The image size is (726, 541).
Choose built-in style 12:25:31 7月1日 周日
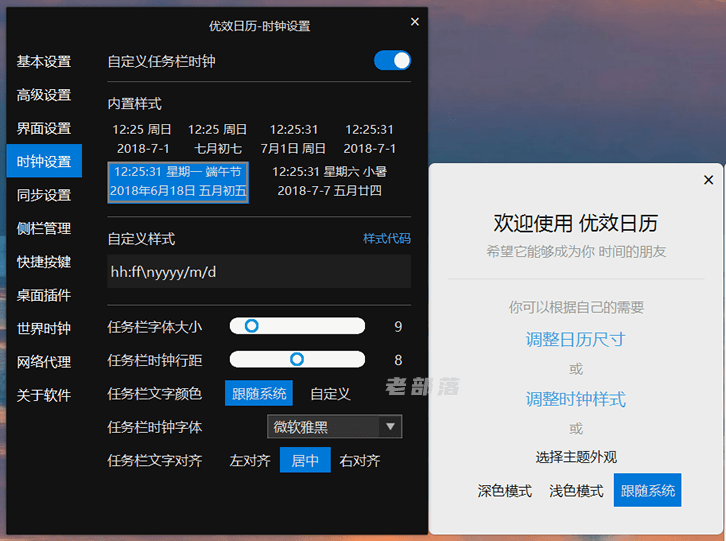point(293,139)
